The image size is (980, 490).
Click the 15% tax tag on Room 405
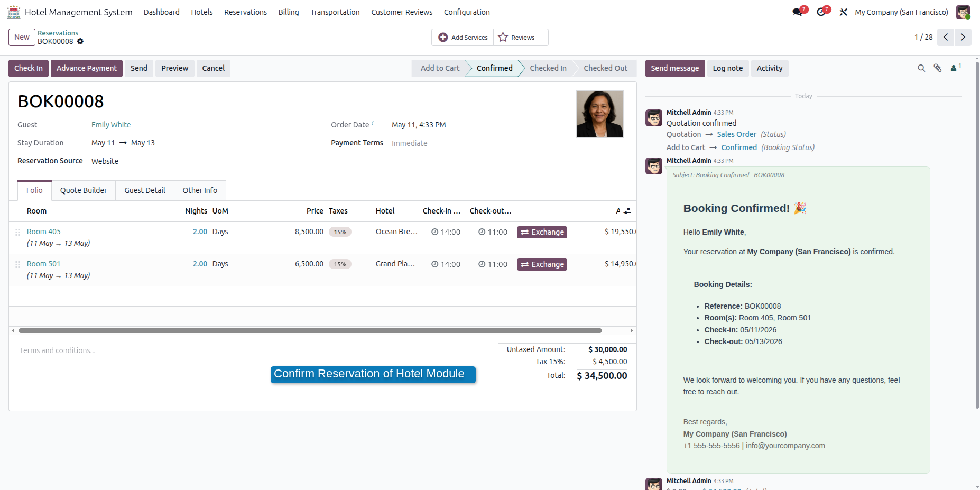coord(340,232)
